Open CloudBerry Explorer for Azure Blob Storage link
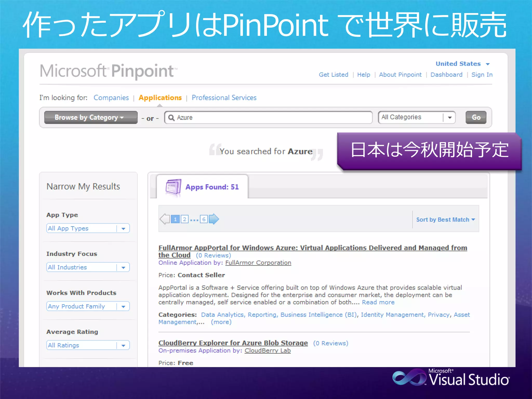The height and width of the screenshot is (399, 532). 233,343
